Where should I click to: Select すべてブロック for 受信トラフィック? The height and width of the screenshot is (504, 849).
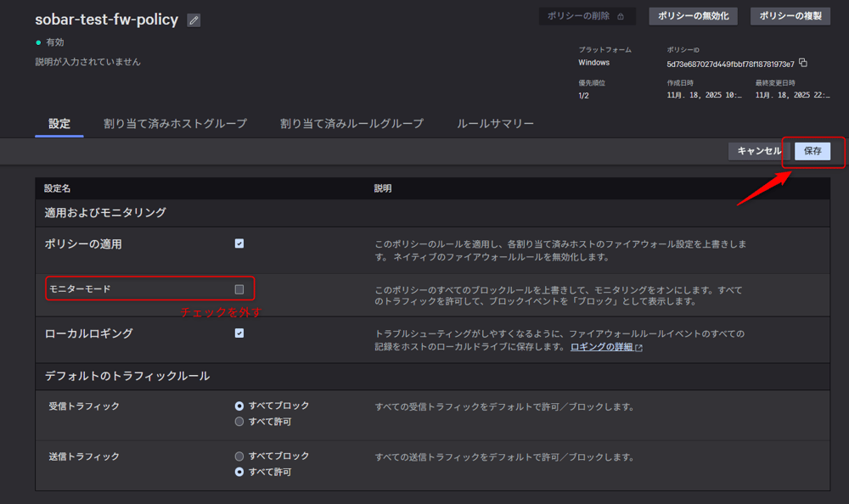coord(239,406)
